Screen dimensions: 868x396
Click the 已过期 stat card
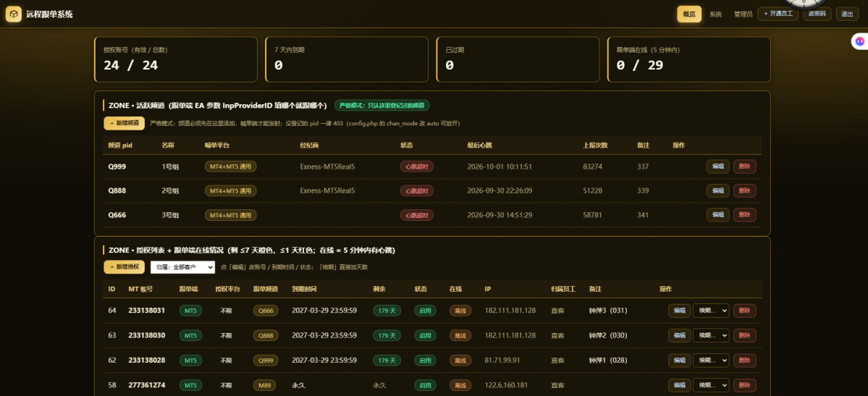point(518,59)
